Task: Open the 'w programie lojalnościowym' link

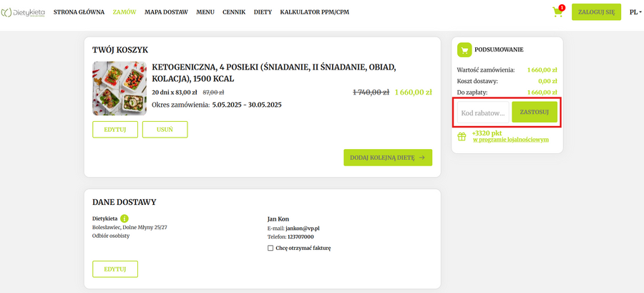Action: point(510,140)
